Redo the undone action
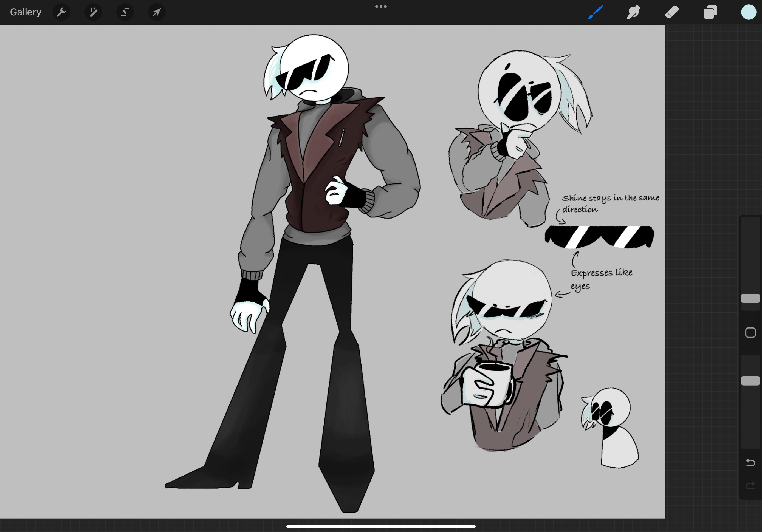762x532 pixels. click(x=750, y=485)
